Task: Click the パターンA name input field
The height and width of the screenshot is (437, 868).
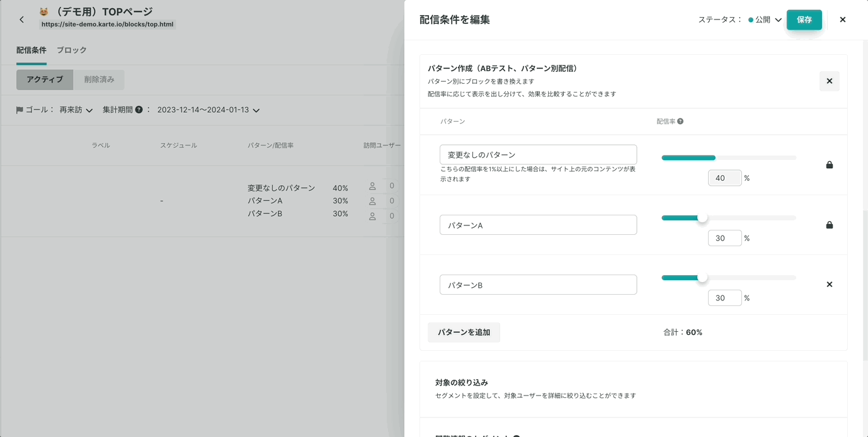Action: coord(538,225)
